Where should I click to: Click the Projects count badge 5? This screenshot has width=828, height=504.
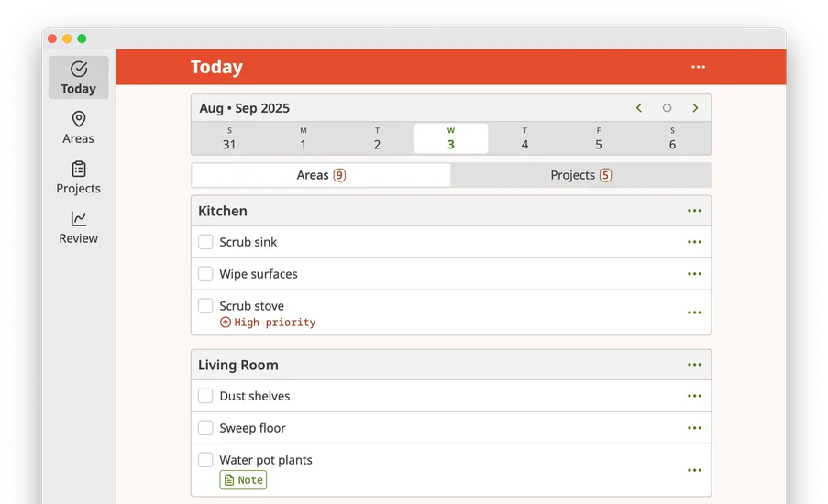[x=606, y=175]
